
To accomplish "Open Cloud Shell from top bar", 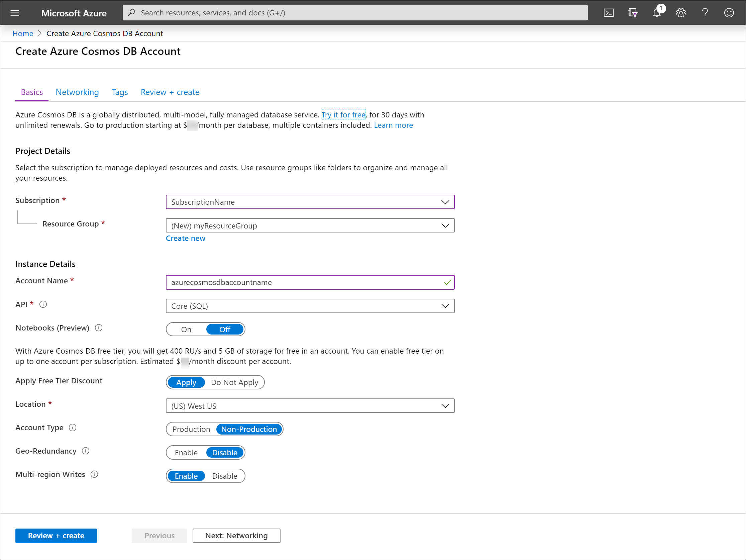I will click(608, 13).
